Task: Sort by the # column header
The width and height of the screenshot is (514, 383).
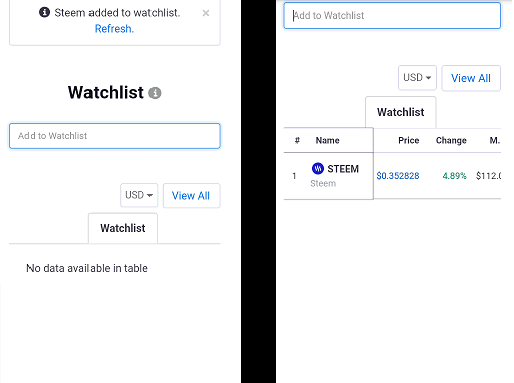Action: (297, 140)
